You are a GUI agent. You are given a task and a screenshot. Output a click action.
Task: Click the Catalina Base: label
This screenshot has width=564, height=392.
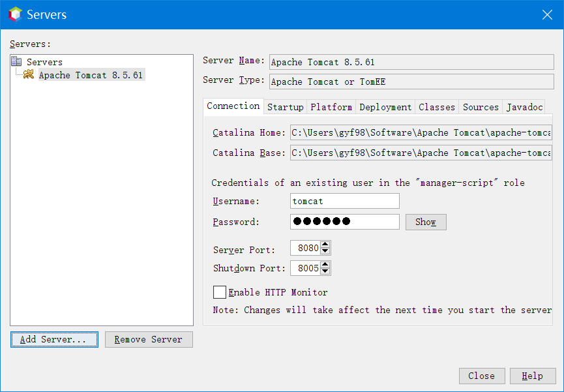249,153
